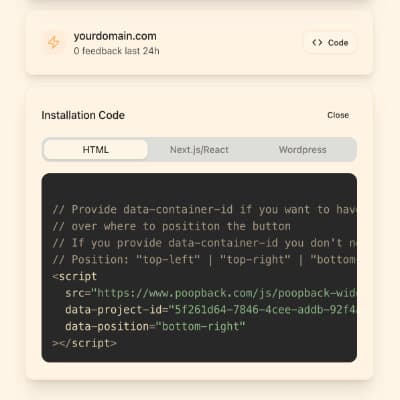Screen dimensions: 400x400
Task: Select the HTML tab
Action: [x=96, y=150]
